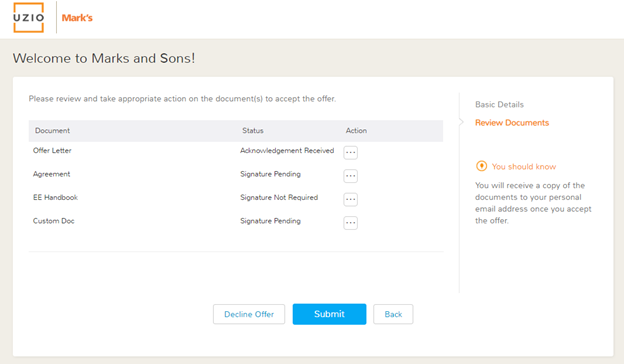Click the 'Welcome to Marks and Sons!' heading

[x=104, y=58]
